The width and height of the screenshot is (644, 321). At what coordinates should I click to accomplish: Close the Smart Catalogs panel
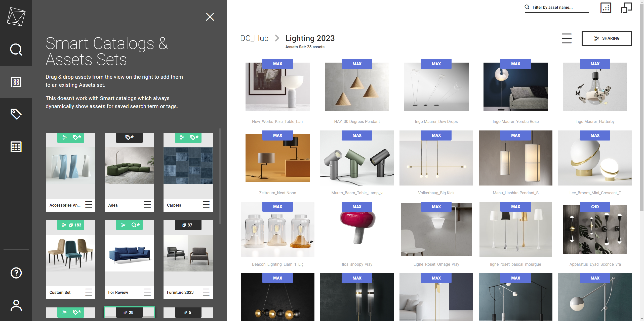(210, 17)
